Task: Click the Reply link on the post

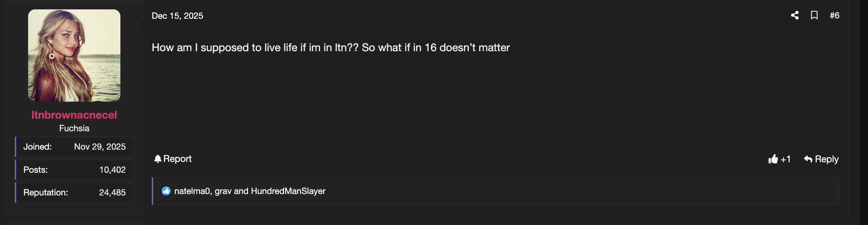Action: [x=826, y=159]
